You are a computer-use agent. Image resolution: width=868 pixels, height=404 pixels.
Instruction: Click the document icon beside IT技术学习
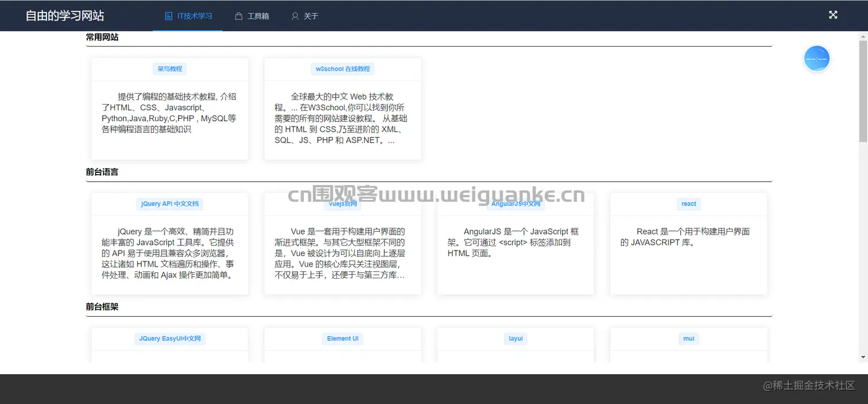168,16
